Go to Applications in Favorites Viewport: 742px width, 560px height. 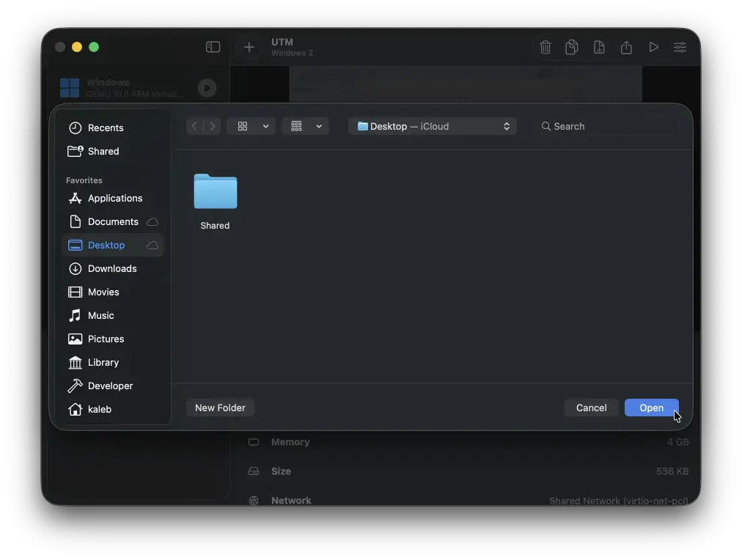tap(113, 198)
